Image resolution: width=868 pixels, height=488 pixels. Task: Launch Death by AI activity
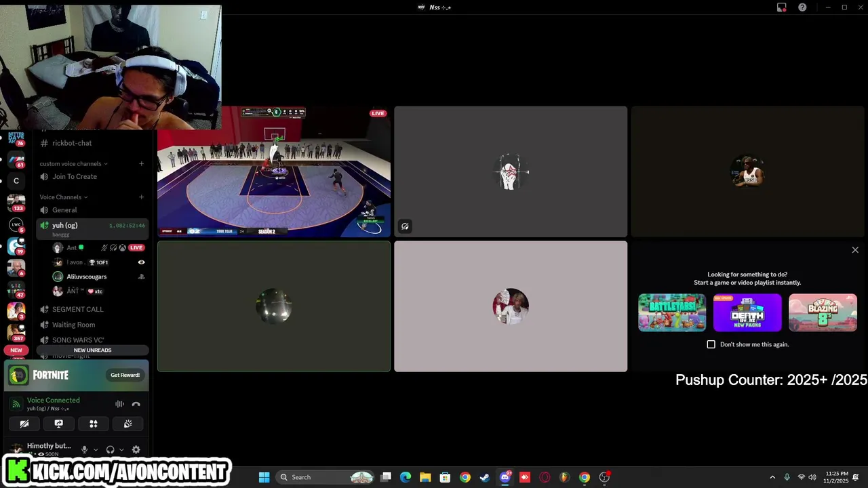click(747, 312)
